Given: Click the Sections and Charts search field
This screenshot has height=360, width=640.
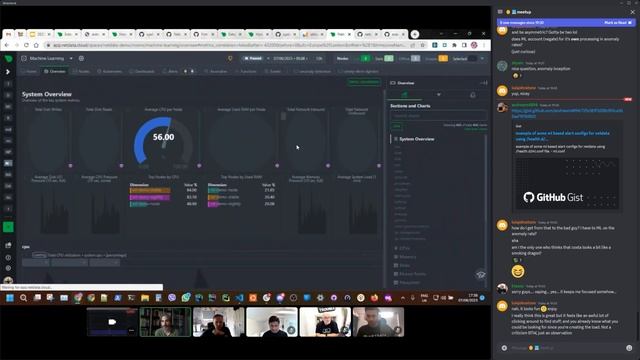Looking at the screenshot, I should 438,116.
